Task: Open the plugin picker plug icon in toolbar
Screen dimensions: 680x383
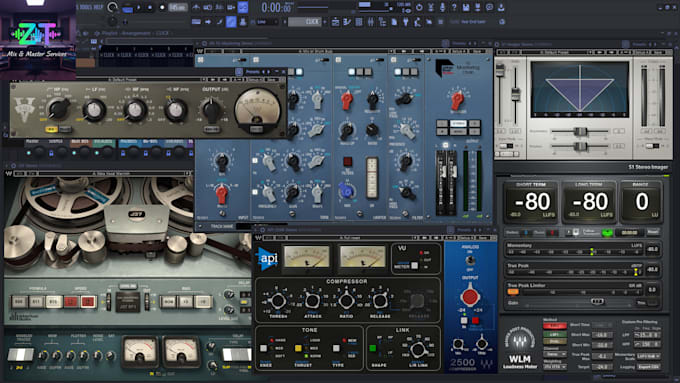Action: tap(405, 22)
